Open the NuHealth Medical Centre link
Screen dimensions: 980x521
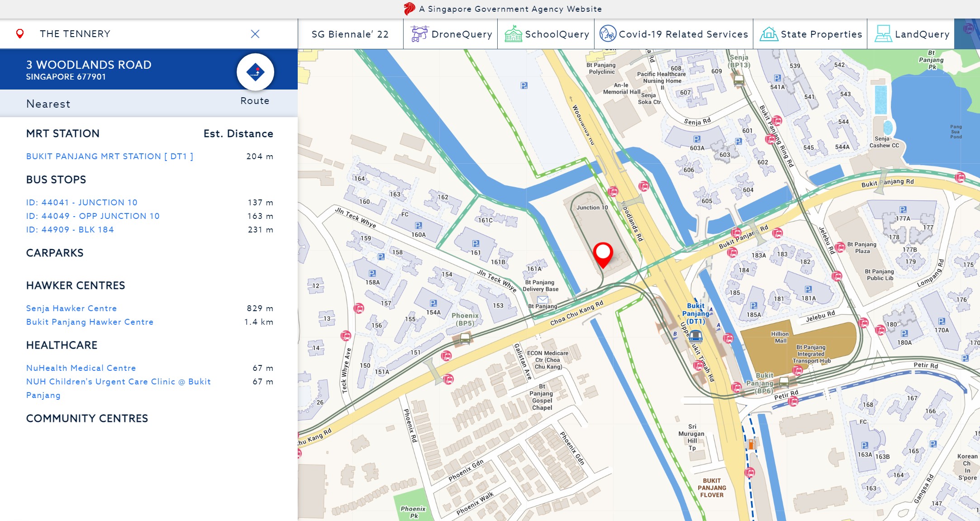[81, 368]
